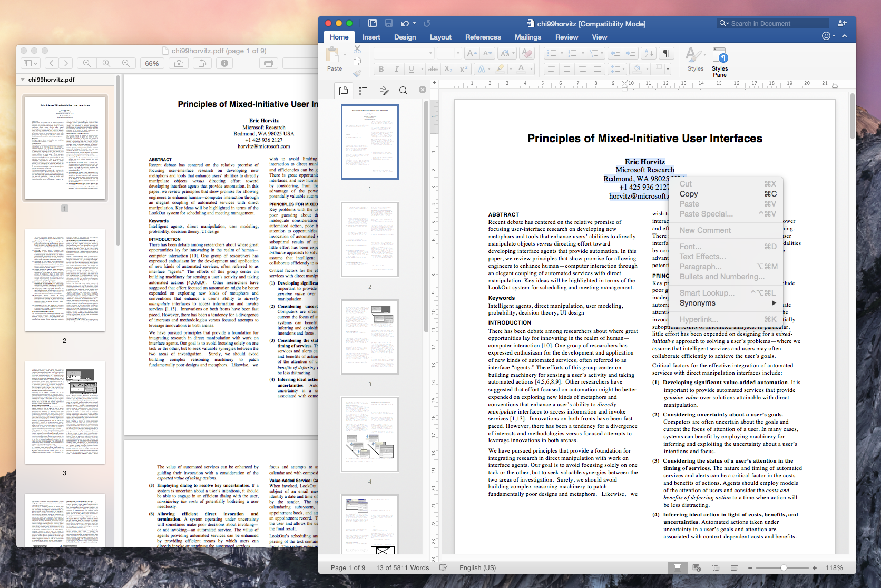Image resolution: width=881 pixels, height=588 pixels.
Task: Toggle strikethrough abc formatting
Action: [x=433, y=69]
